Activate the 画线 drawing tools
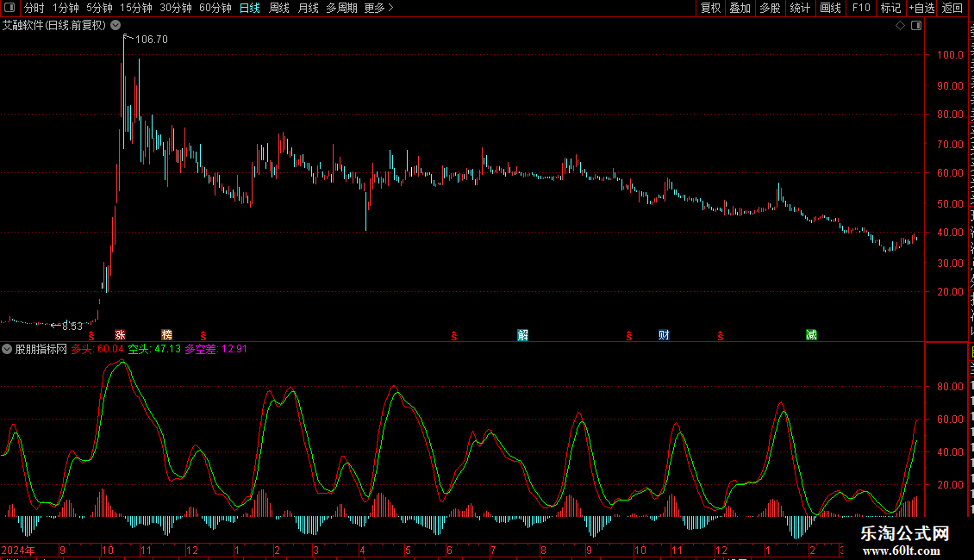 [x=830, y=8]
